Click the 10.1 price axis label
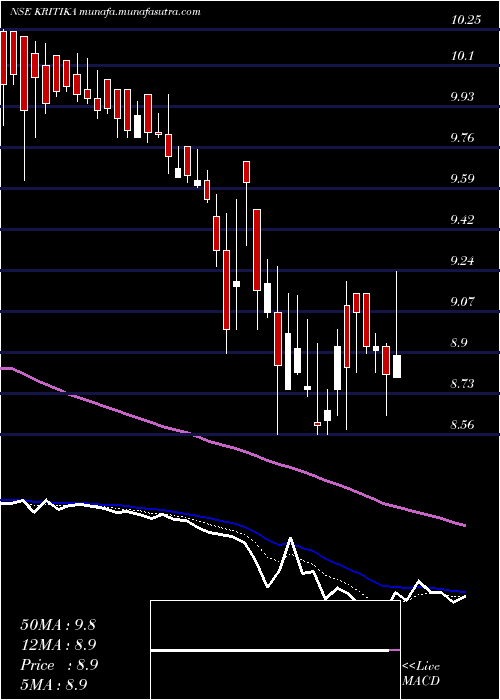Viewport: 500px width, 700px height. [462, 56]
